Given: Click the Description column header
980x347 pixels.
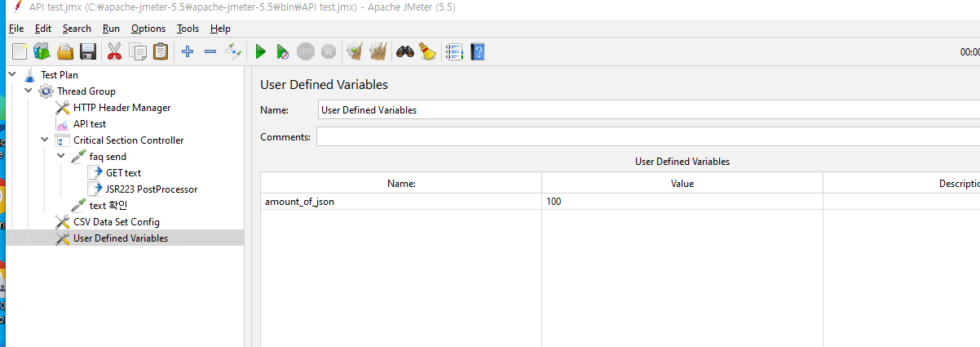Looking at the screenshot, I should coord(902,183).
